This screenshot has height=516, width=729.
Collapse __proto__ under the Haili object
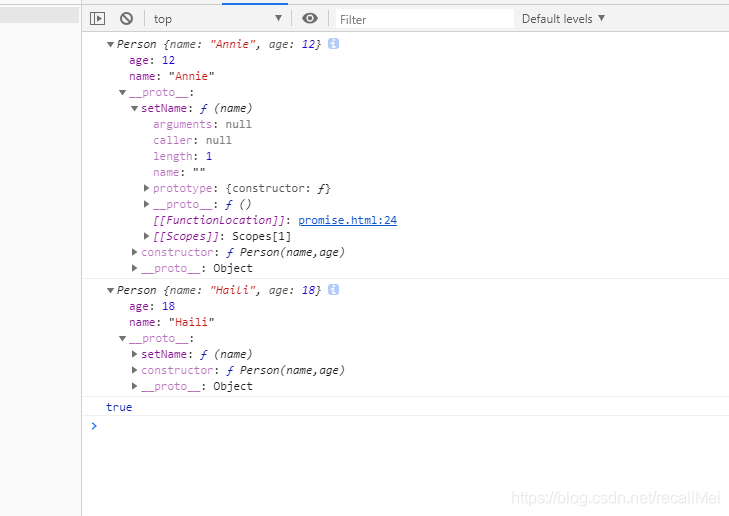tap(122, 338)
